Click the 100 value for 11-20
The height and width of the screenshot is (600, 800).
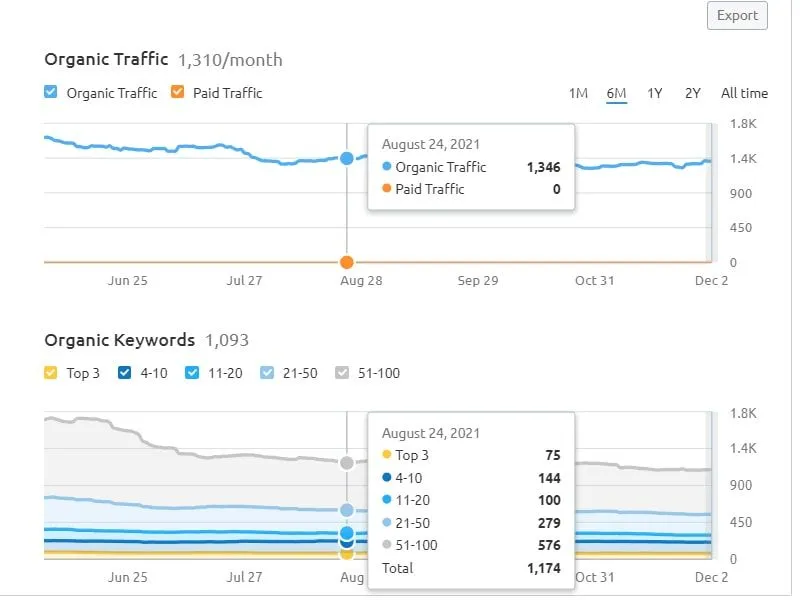(x=549, y=501)
